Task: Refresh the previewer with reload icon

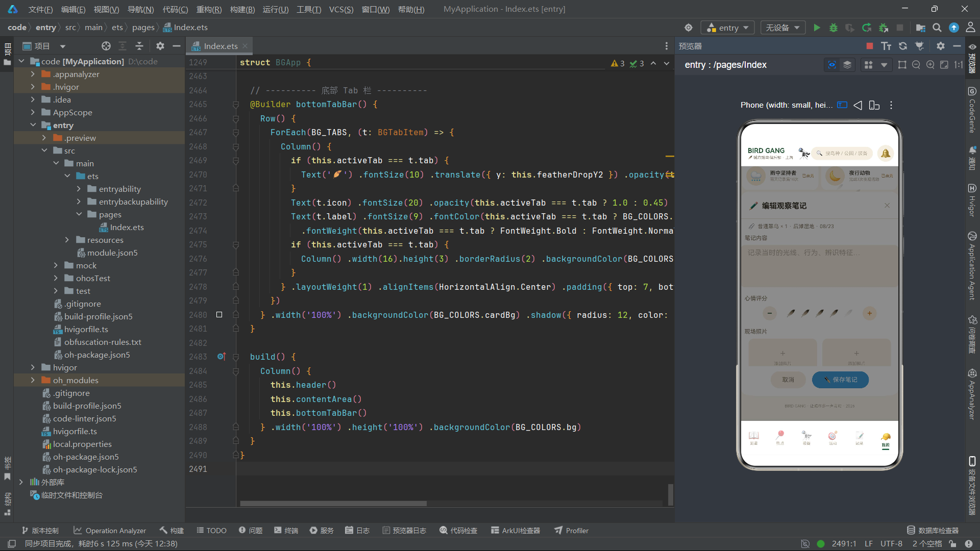Action: [x=903, y=46]
